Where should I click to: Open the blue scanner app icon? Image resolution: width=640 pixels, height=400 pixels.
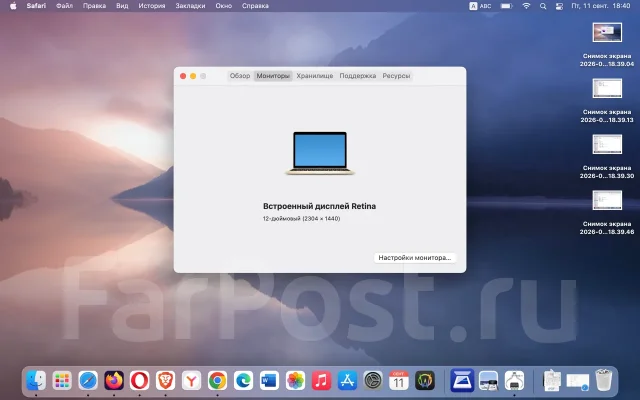462,380
